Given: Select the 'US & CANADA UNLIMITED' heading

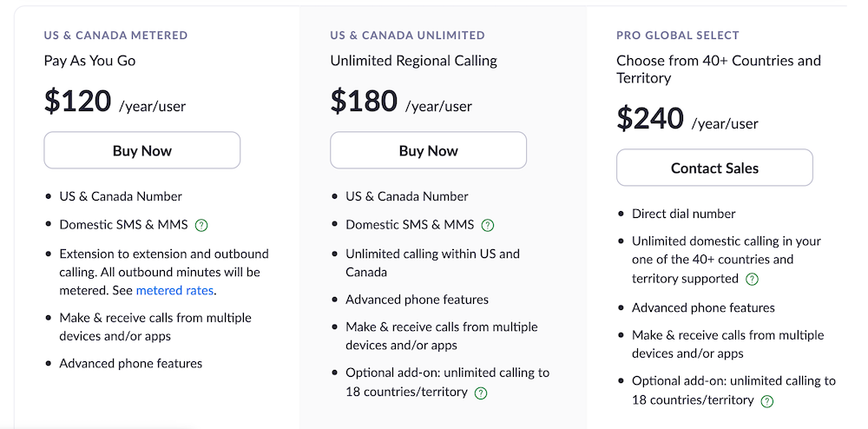Looking at the screenshot, I should [407, 36].
